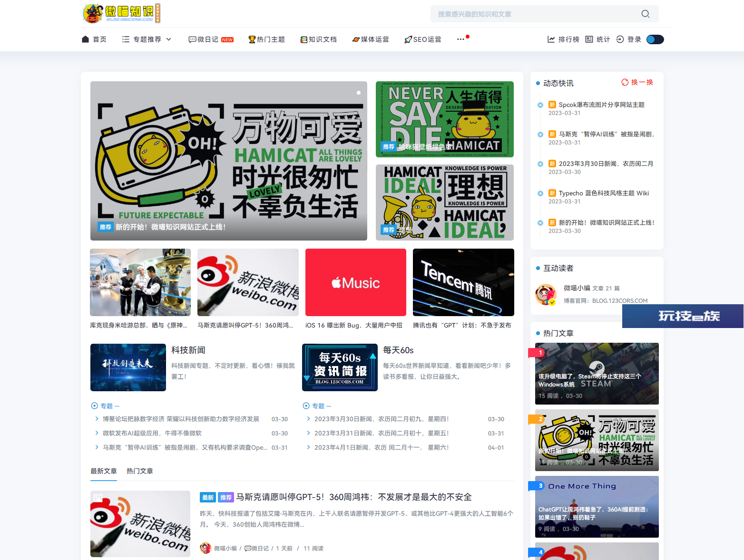Click the icon beside 媒体运营
744x560 pixels.
click(x=356, y=39)
